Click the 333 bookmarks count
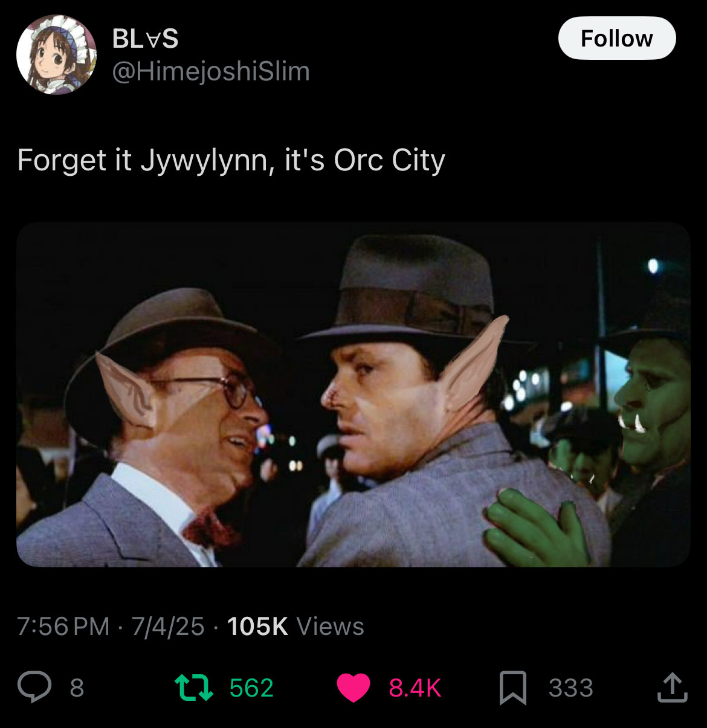 click(x=571, y=688)
